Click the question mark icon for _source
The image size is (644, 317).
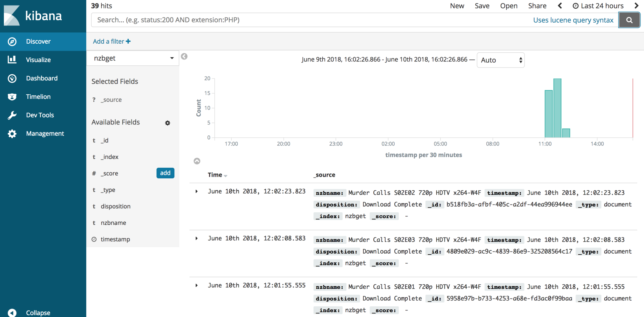94,100
